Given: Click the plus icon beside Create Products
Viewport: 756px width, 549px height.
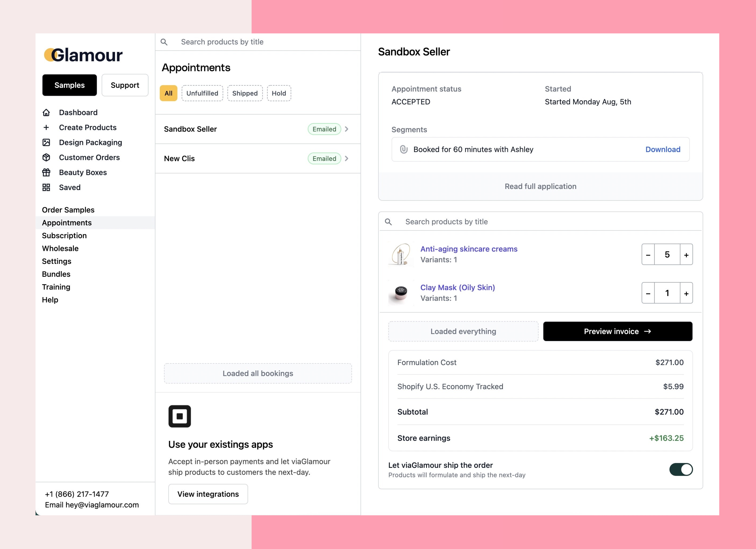Looking at the screenshot, I should 46,128.
